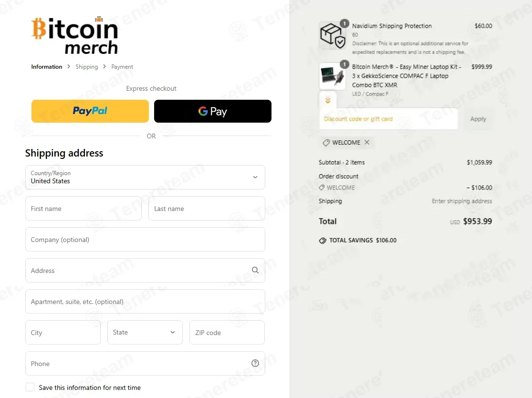The height and width of the screenshot is (398, 532).
Task: Click the tag icon beside TOTAL SAVINGS
Action: pos(324,240)
